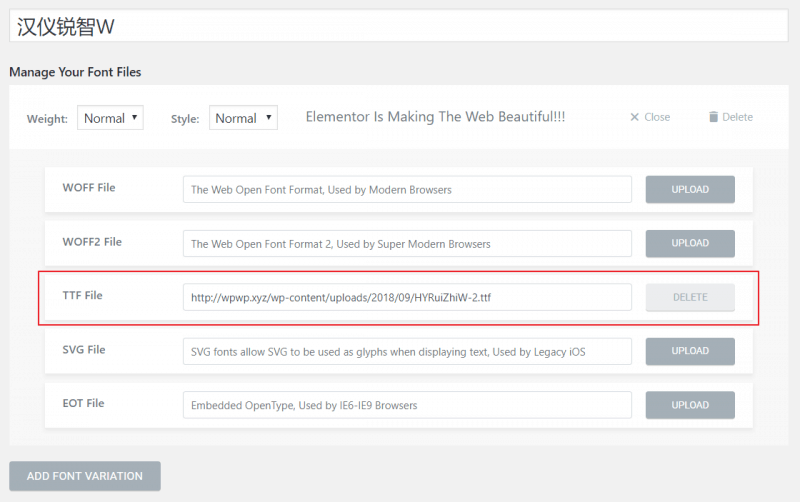Click DELETE next to the TTF file
The image size is (800, 502).
pyautogui.click(x=689, y=297)
